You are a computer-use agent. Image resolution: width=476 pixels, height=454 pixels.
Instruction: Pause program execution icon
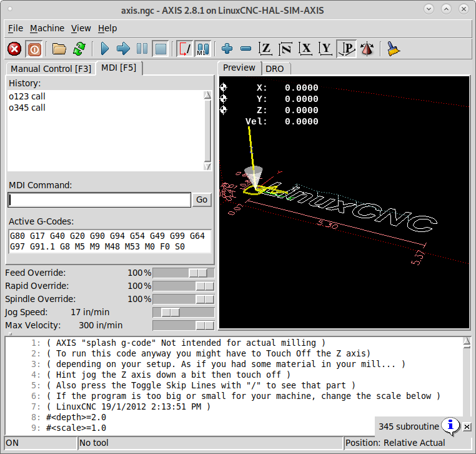[x=142, y=49]
